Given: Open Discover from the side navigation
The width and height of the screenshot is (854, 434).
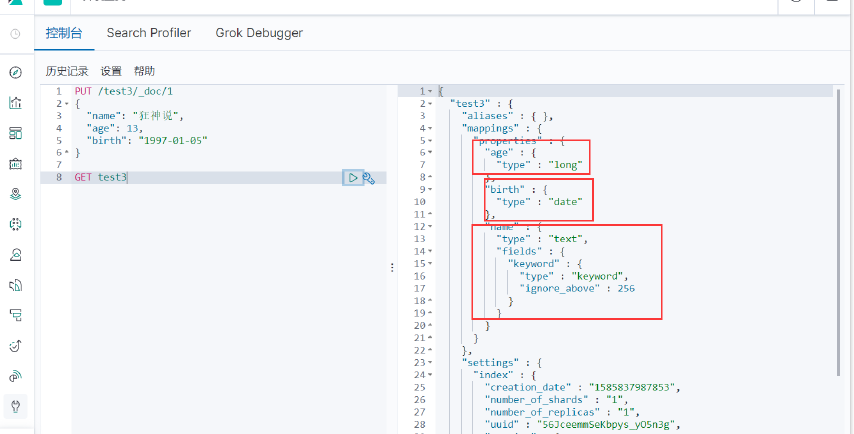Looking at the screenshot, I should (x=15, y=72).
